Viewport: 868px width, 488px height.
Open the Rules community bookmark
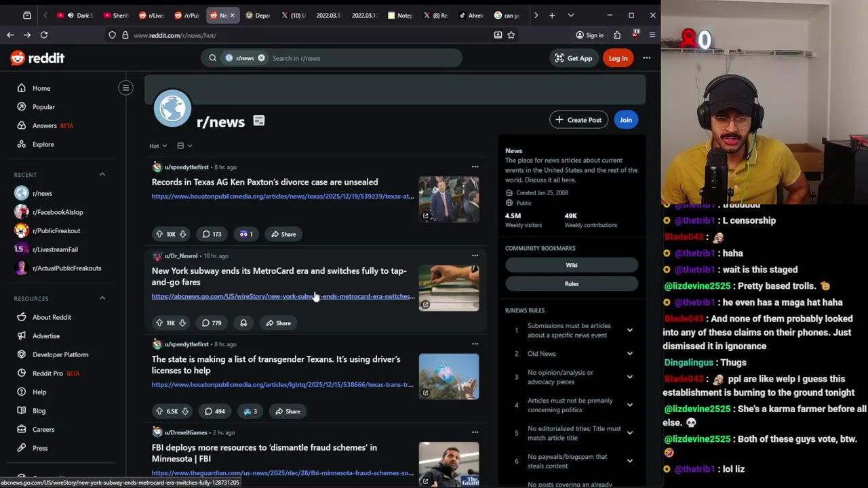(572, 284)
